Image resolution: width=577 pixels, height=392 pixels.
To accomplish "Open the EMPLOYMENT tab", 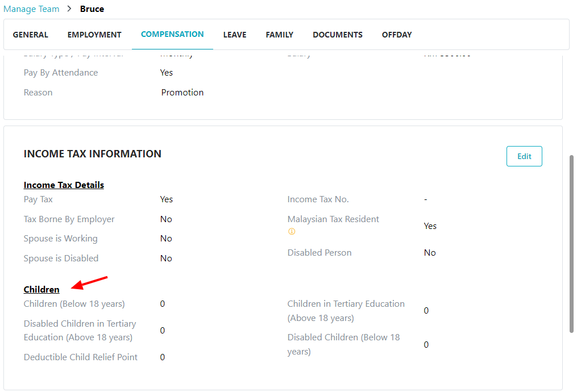I will (94, 35).
